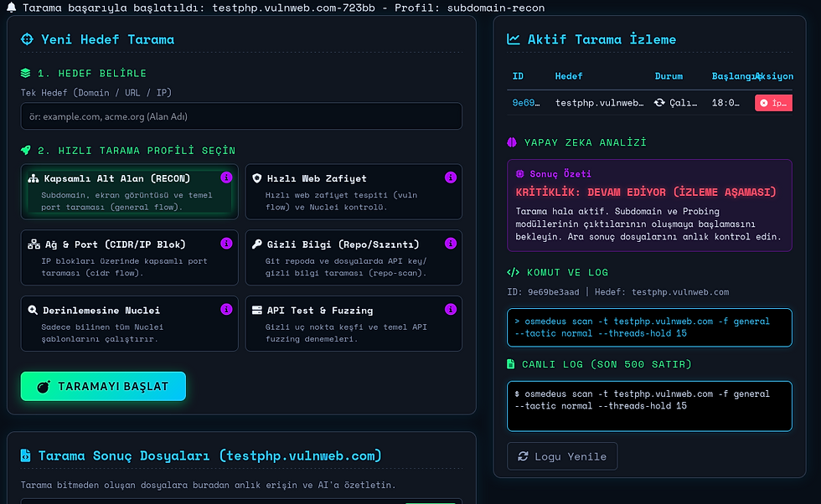Click the spinning sync icon in Durum column

point(659,103)
